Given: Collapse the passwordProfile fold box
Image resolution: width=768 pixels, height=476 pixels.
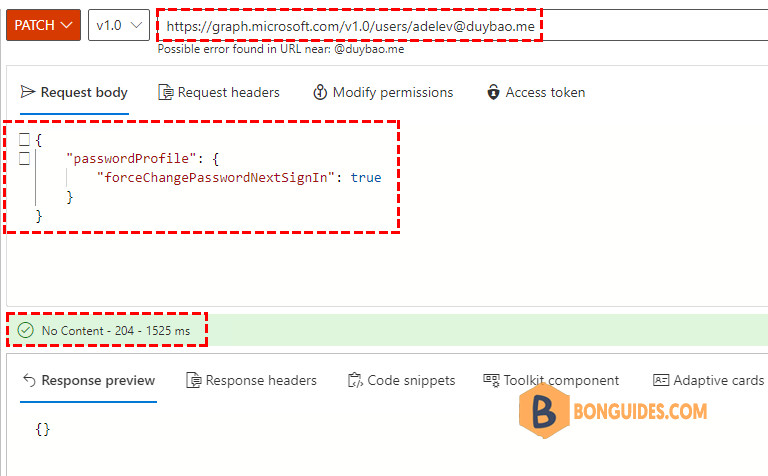Looking at the screenshot, I should coord(24,159).
